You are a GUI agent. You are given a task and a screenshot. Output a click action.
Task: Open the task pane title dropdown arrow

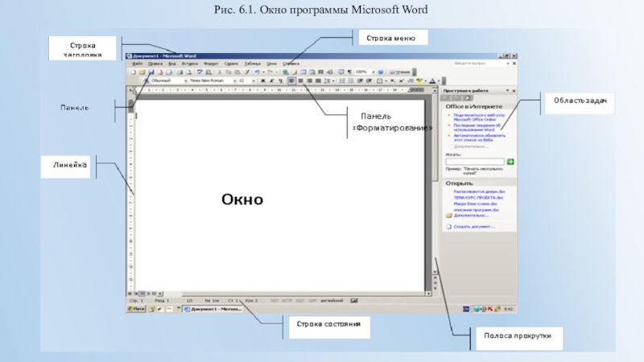click(507, 90)
